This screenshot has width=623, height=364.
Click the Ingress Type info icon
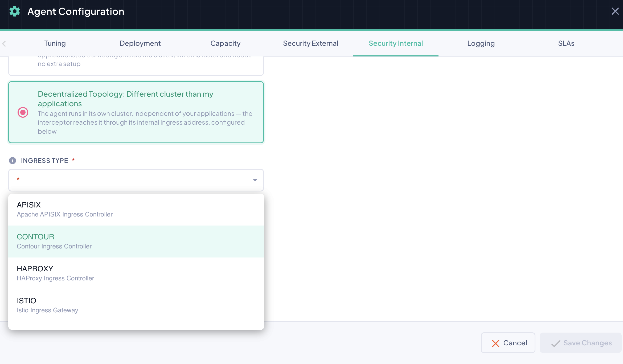click(x=13, y=161)
